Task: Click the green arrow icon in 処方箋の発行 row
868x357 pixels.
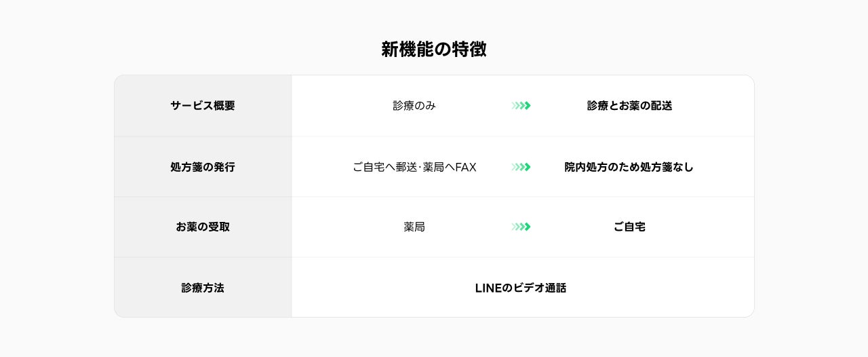Action: 521,167
